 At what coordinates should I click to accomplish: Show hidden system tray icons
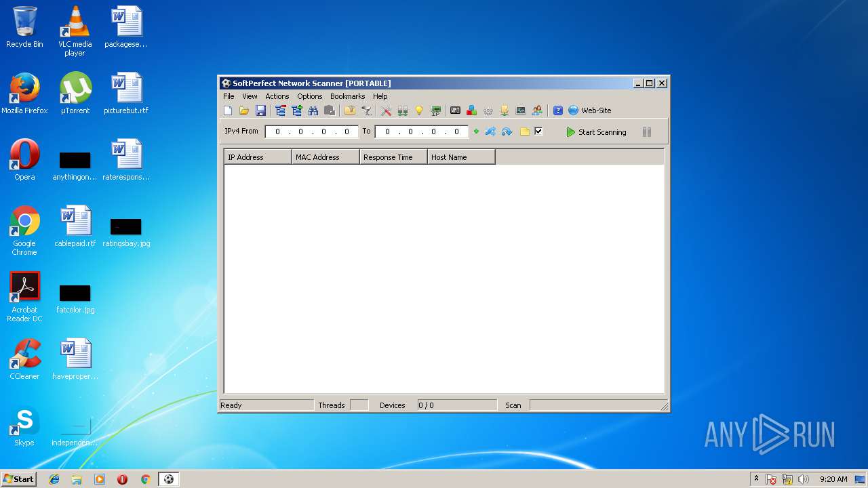756,479
